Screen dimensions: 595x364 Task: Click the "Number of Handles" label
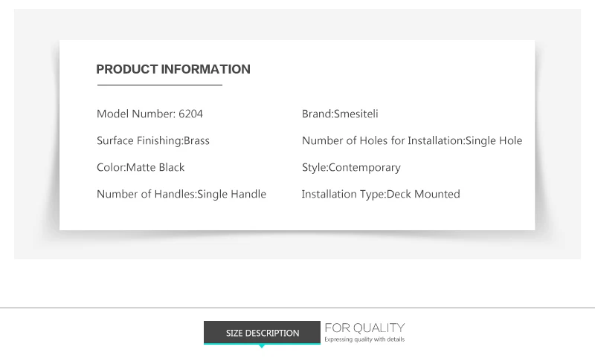145,195
